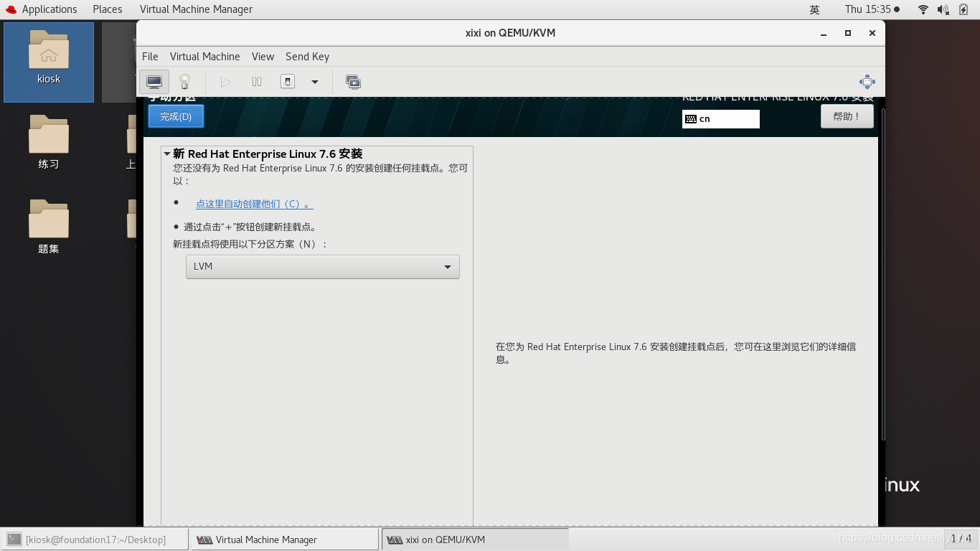Pause the xixi virtual machine
980x551 pixels.
256,81
